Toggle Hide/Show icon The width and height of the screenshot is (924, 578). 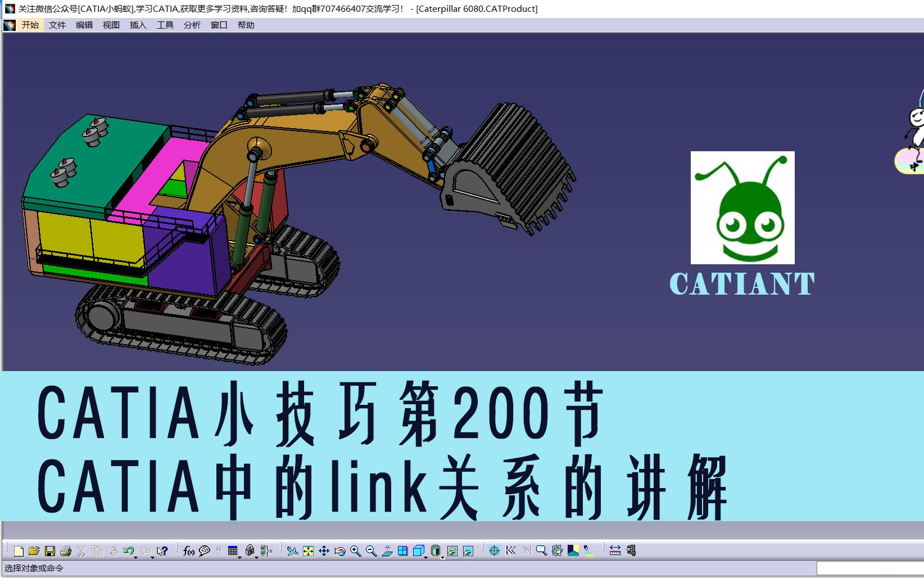click(x=452, y=551)
